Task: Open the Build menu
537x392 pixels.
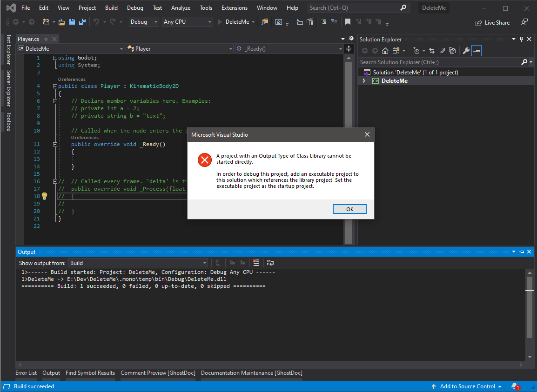Action: pyautogui.click(x=111, y=7)
